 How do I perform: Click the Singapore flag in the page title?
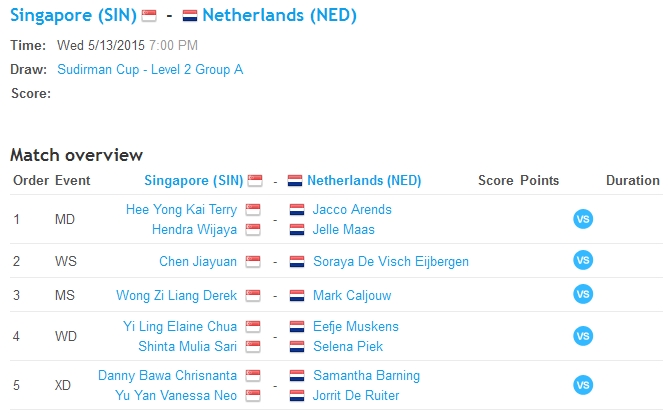pos(149,16)
